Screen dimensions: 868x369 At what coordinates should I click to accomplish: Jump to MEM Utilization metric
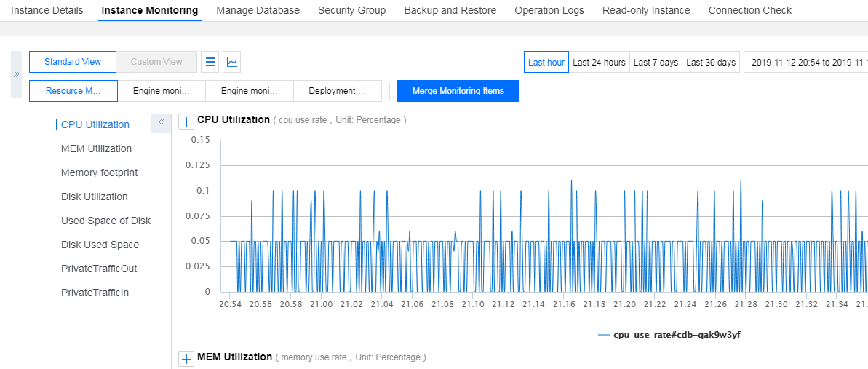tap(96, 148)
